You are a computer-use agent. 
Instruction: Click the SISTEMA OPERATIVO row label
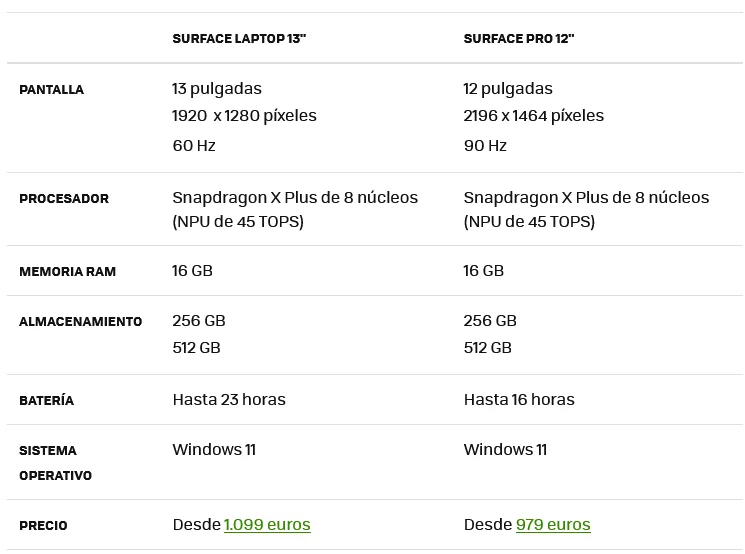pyautogui.click(x=55, y=463)
